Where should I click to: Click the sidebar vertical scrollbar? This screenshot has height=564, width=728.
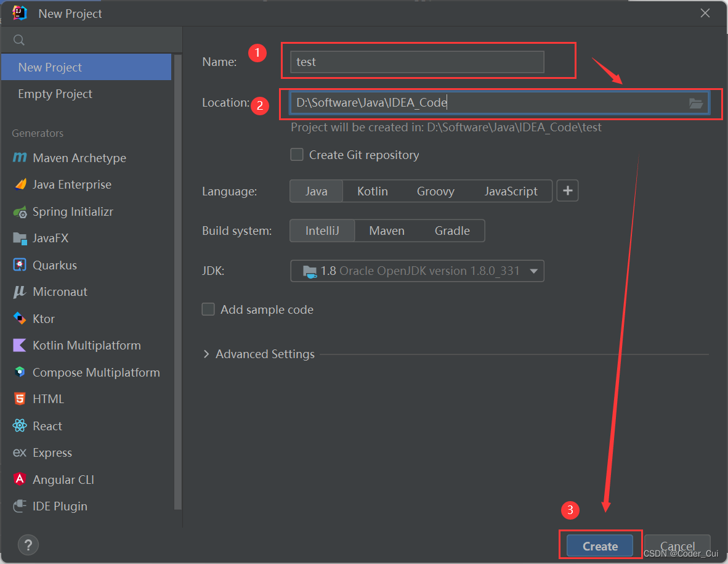[177, 282]
